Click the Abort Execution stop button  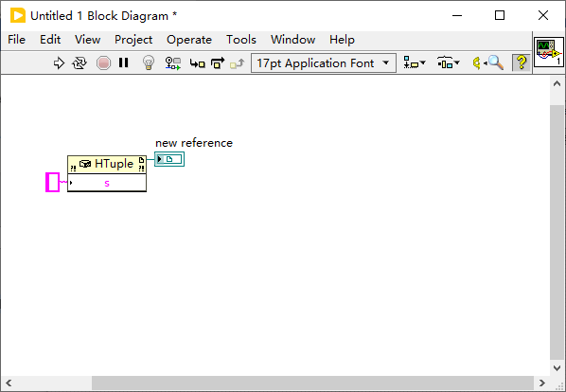(x=103, y=63)
